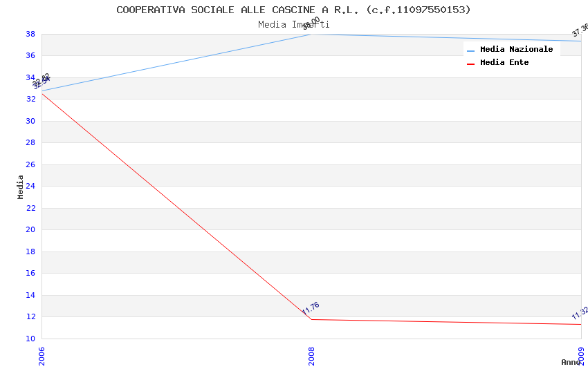The width and height of the screenshot is (588, 380).
Task: Click y-axis tick value 14
Action: [x=30, y=295]
